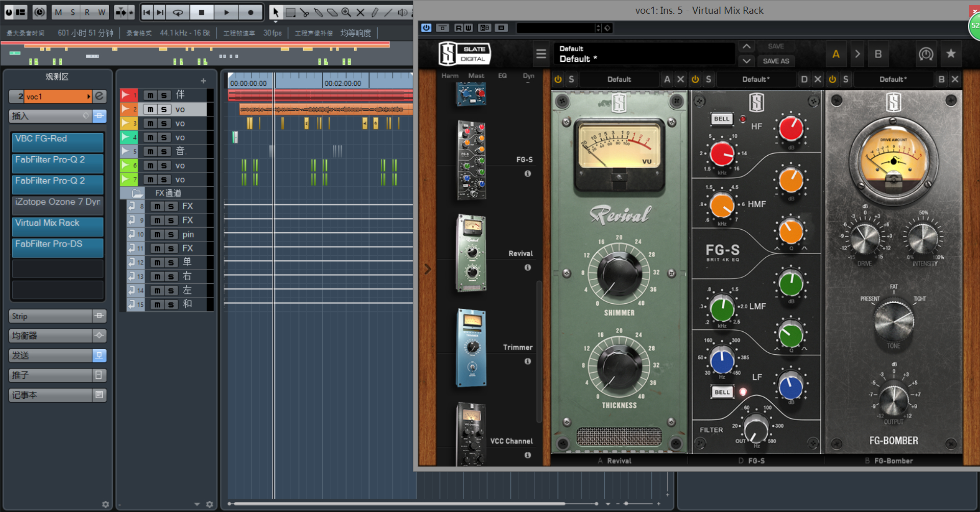Open the FX通道 folder track icon
This screenshot has height=512, width=980.
(137, 193)
